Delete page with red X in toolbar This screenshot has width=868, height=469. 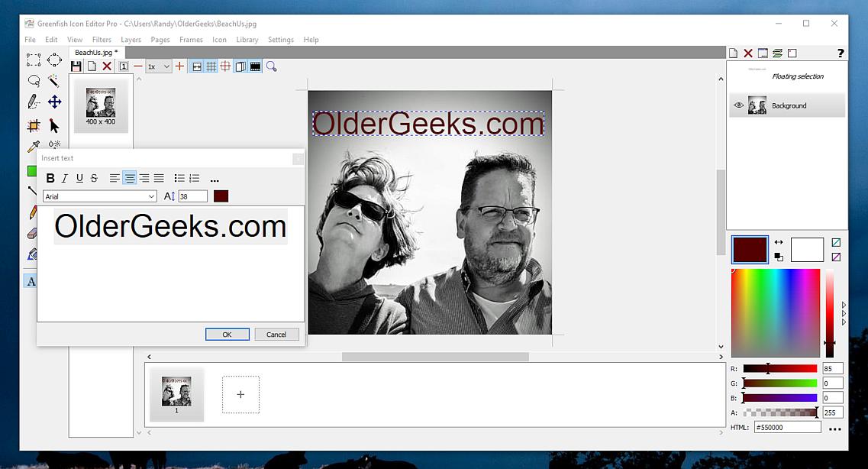click(x=108, y=66)
